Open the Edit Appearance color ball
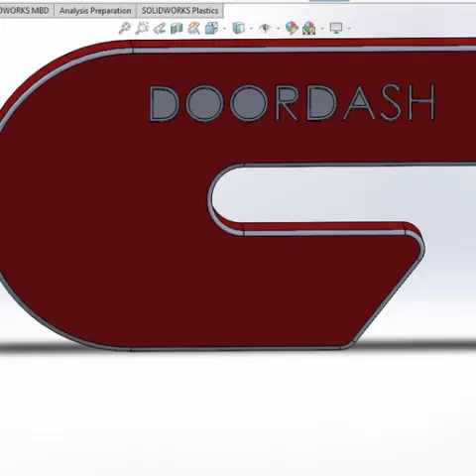 coord(292,28)
